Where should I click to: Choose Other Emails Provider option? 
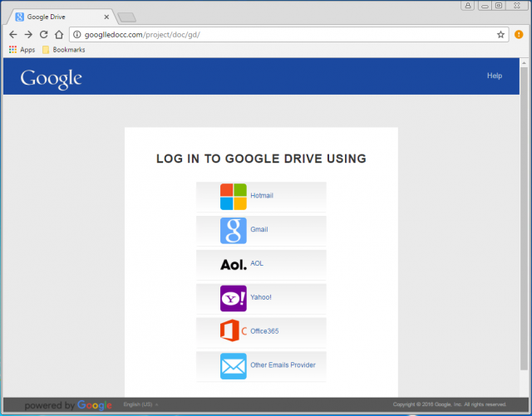pyautogui.click(x=261, y=366)
